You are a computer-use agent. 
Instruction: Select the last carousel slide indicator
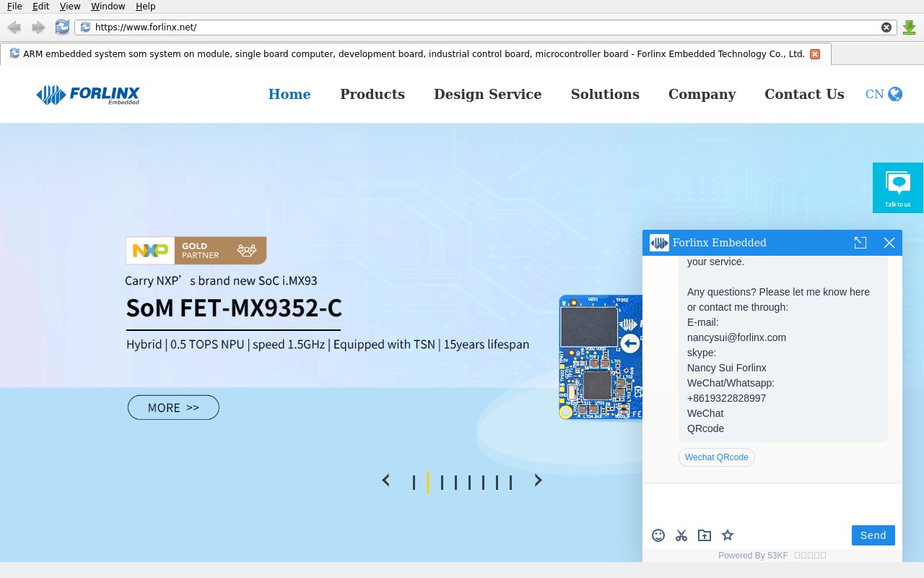coord(510,483)
